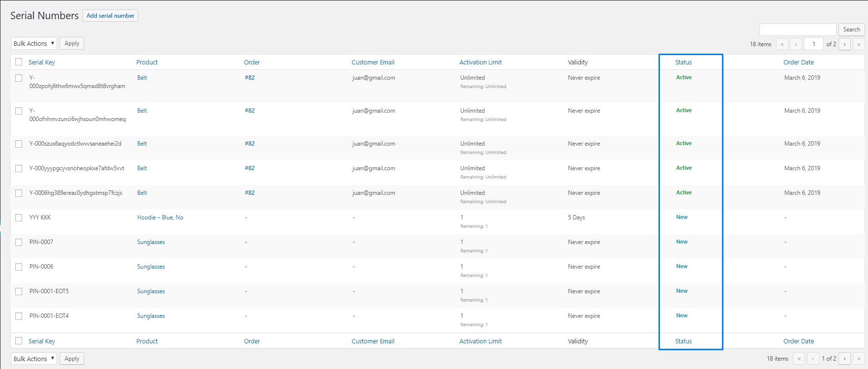Go to next page in top pagination
The image size is (868, 369).
844,44
